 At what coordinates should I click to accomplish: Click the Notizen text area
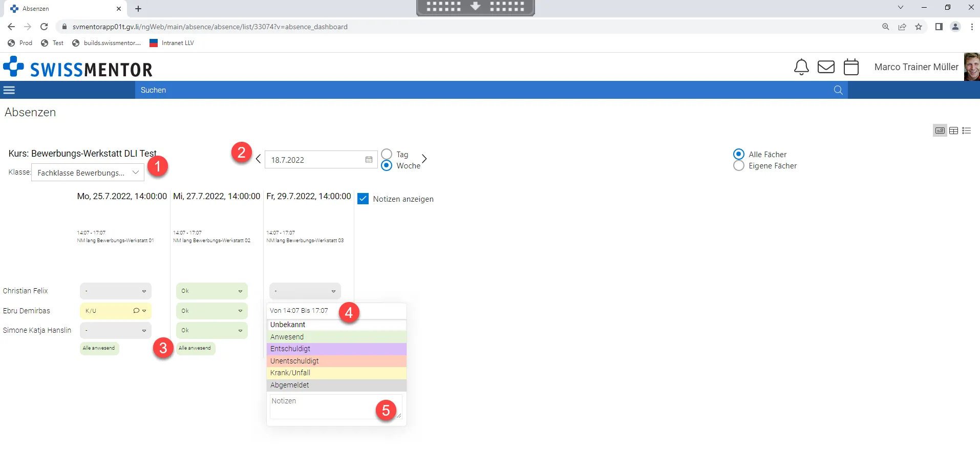point(336,406)
